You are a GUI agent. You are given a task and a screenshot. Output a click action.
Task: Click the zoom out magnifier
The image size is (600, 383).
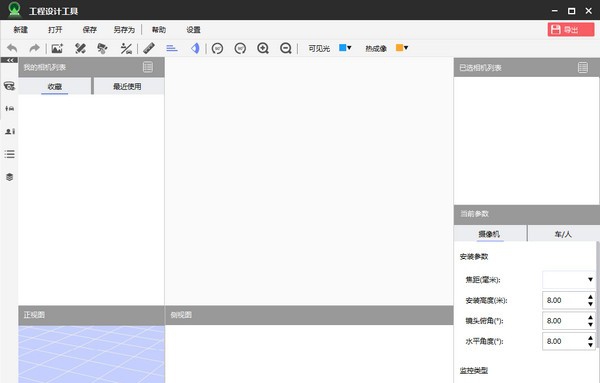pyautogui.click(x=286, y=48)
